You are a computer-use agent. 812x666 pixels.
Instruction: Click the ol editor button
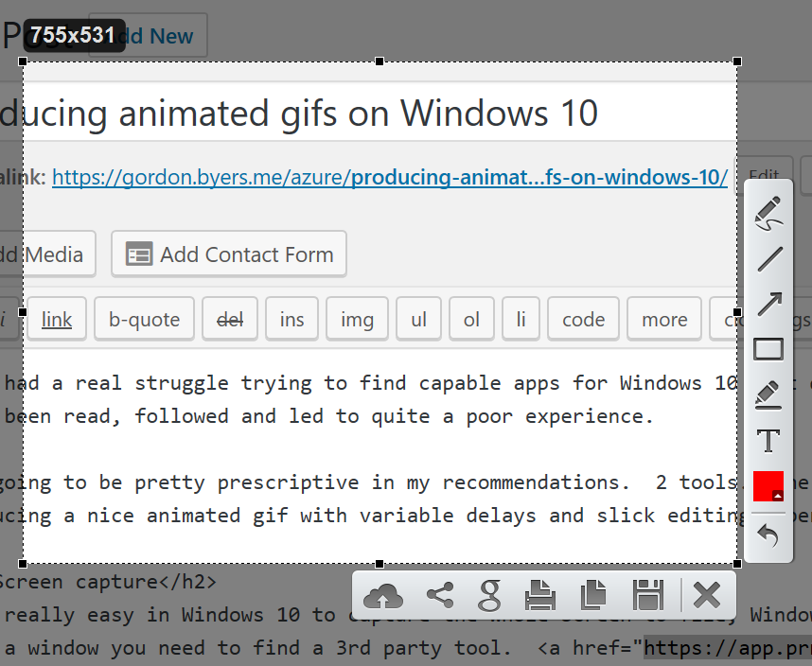pyautogui.click(x=471, y=319)
